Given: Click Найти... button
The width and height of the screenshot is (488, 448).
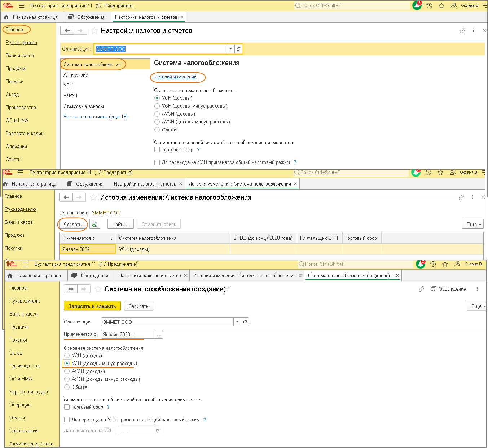Looking at the screenshot, I should [x=120, y=224].
